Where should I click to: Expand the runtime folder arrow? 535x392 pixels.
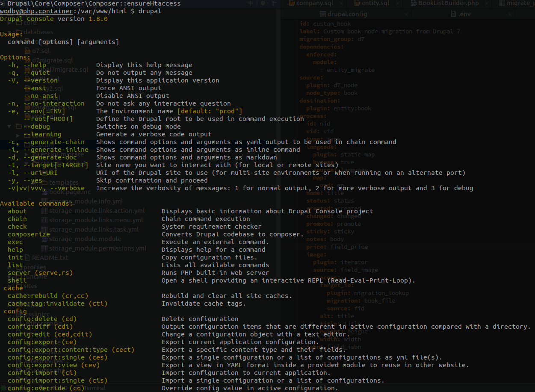(x=9, y=277)
